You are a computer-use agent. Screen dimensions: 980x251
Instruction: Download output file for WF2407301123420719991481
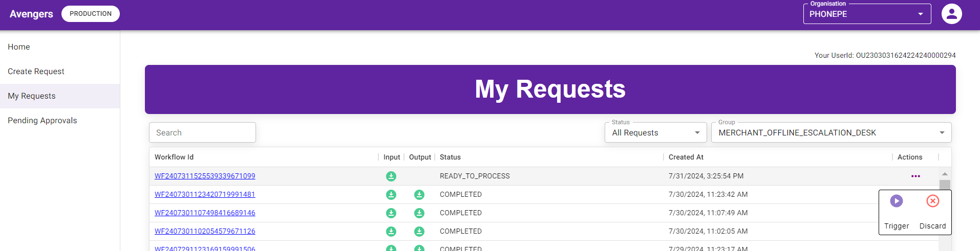(x=419, y=195)
